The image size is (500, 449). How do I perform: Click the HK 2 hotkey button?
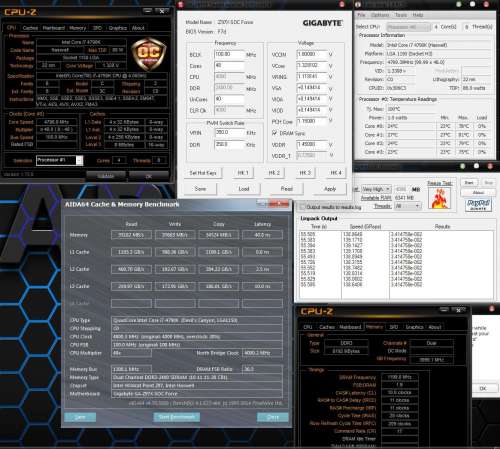pyautogui.click(x=274, y=173)
